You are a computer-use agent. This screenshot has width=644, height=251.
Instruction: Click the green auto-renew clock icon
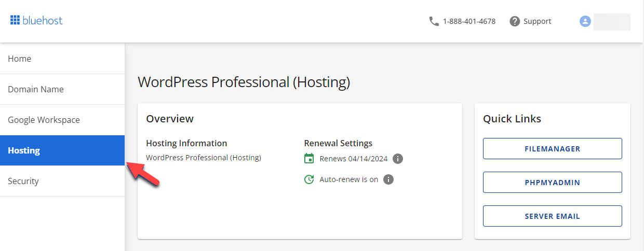click(309, 179)
